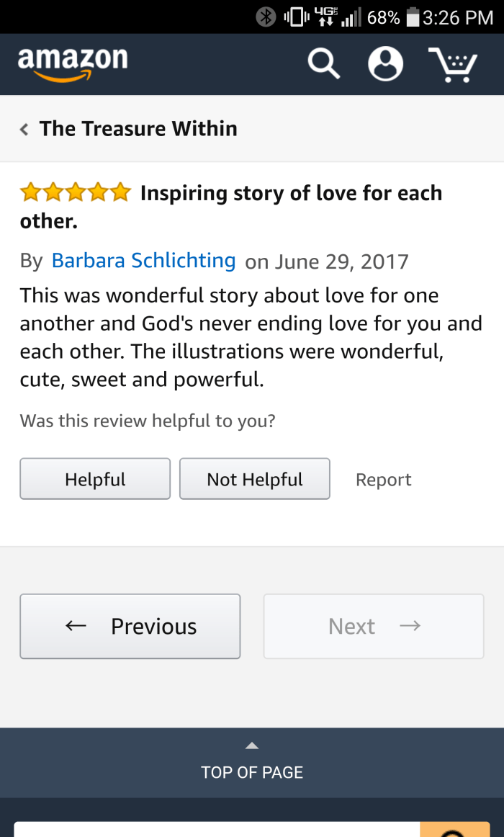Open search with the magnifier icon
Viewport: 504px width, 837px height.
point(323,64)
